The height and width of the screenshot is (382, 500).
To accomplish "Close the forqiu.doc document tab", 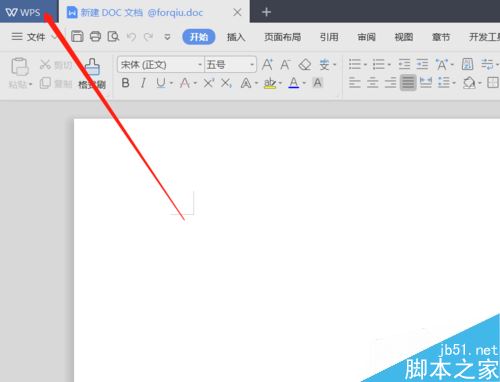I will point(237,13).
